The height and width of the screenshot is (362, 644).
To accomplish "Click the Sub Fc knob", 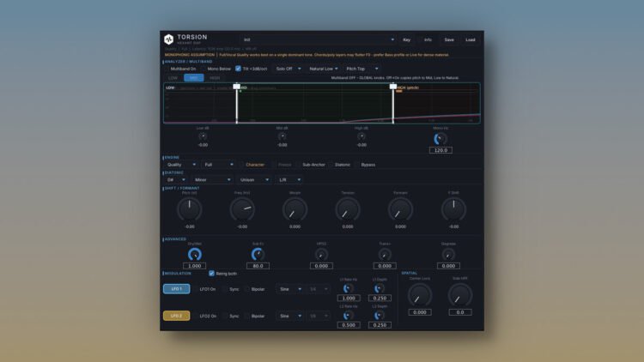I will click(x=258, y=255).
